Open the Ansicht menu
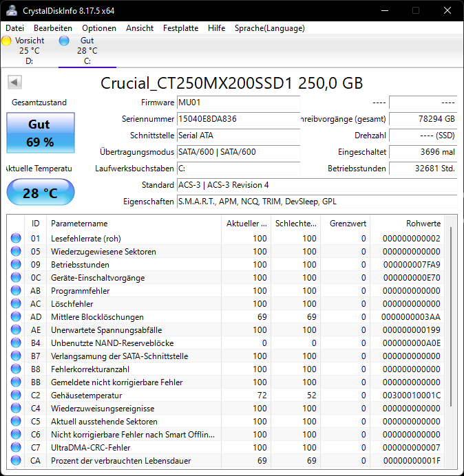Screen dimensions: 464x476 (x=140, y=28)
